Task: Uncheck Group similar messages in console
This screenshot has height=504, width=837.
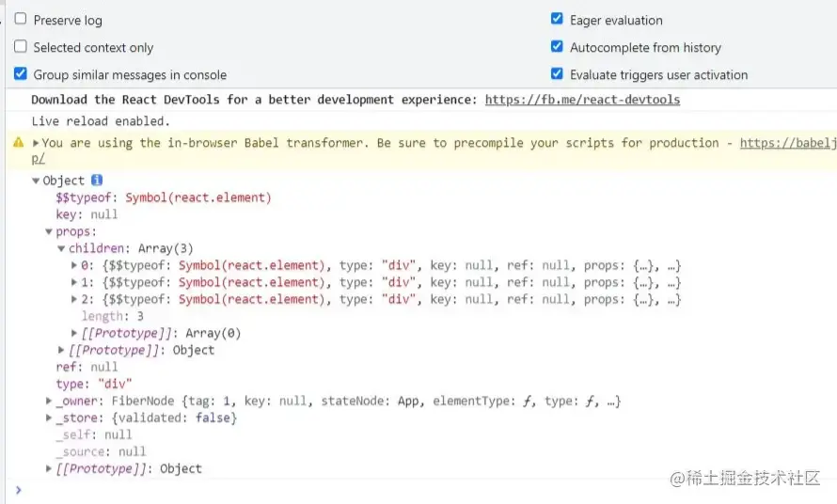Action: 21,73
